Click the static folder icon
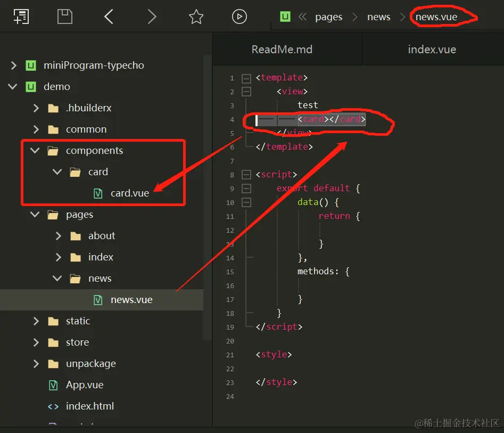 point(53,321)
